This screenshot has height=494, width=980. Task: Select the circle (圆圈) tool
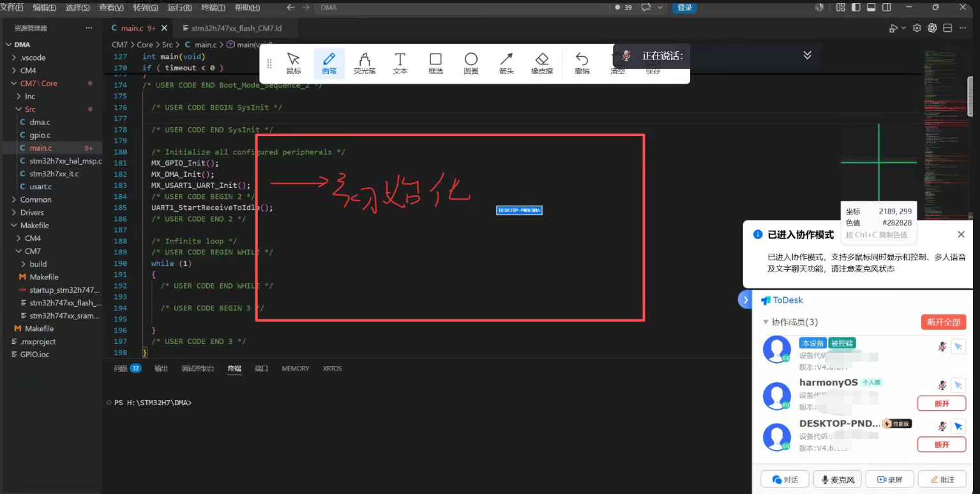(471, 63)
